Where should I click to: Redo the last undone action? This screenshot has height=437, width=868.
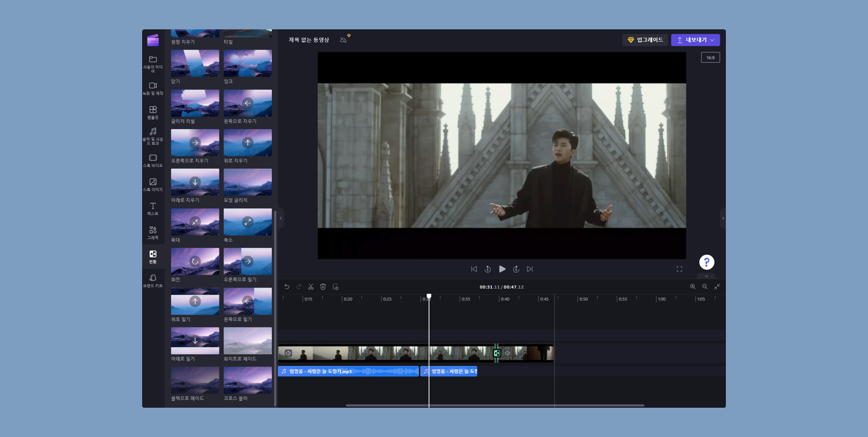coord(299,286)
